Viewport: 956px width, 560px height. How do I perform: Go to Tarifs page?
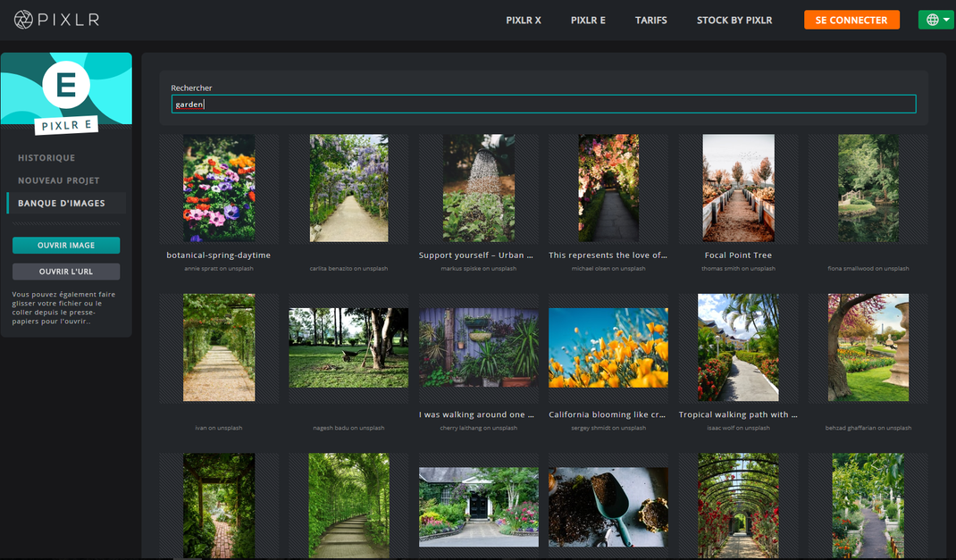click(650, 21)
